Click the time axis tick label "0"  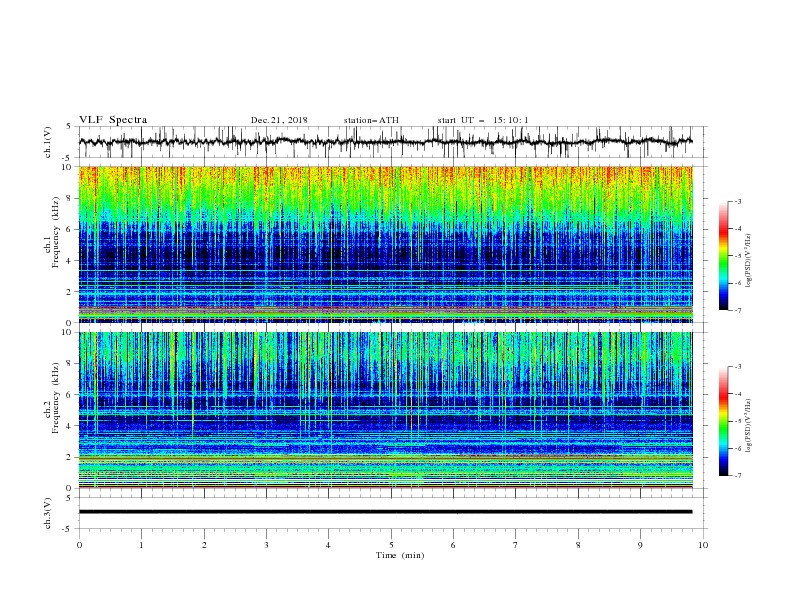point(79,545)
